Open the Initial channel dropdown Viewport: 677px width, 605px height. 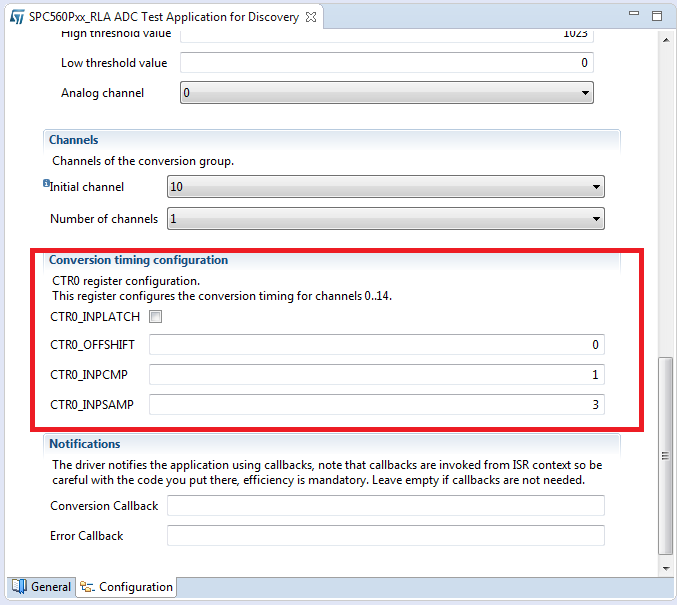[x=386, y=187]
